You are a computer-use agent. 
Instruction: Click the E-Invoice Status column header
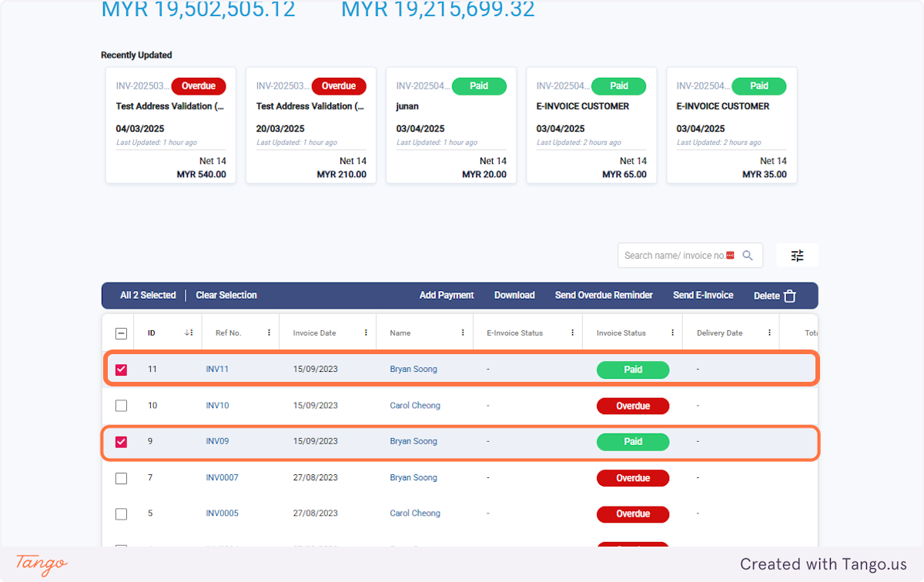514,333
